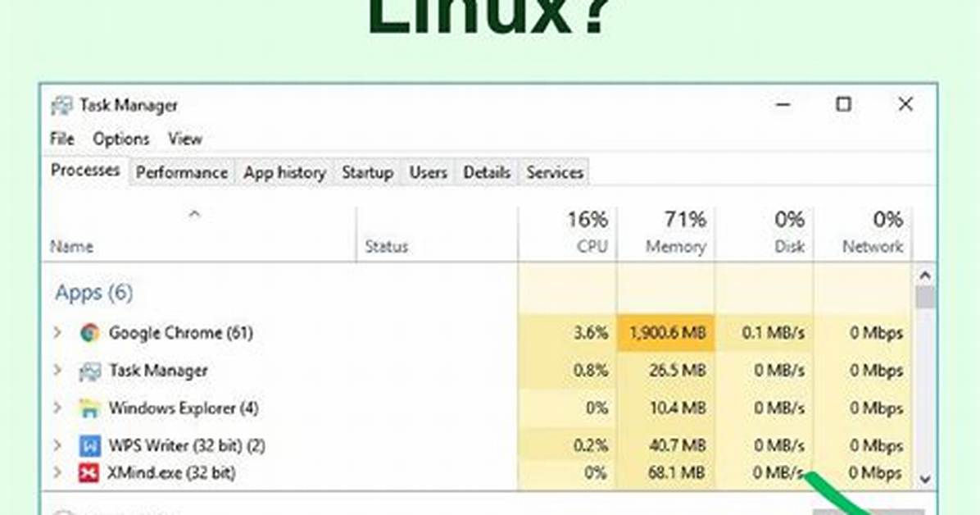Sort by the Disk column header
The height and width of the screenshot is (515, 980).
(764, 233)
